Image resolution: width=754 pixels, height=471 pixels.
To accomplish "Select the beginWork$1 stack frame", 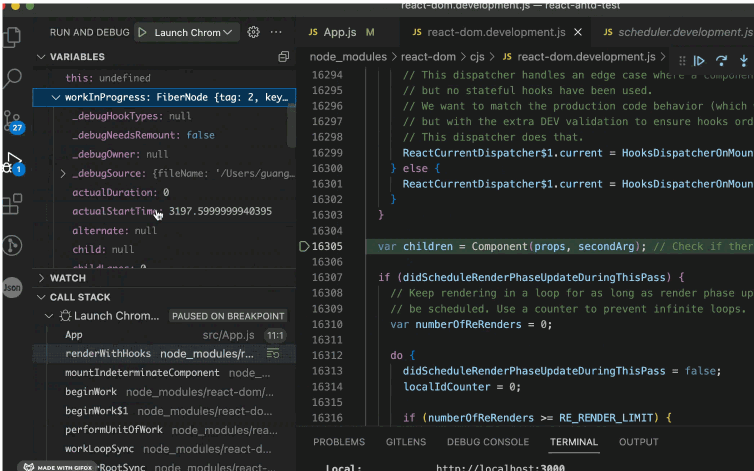I will 164,411.
